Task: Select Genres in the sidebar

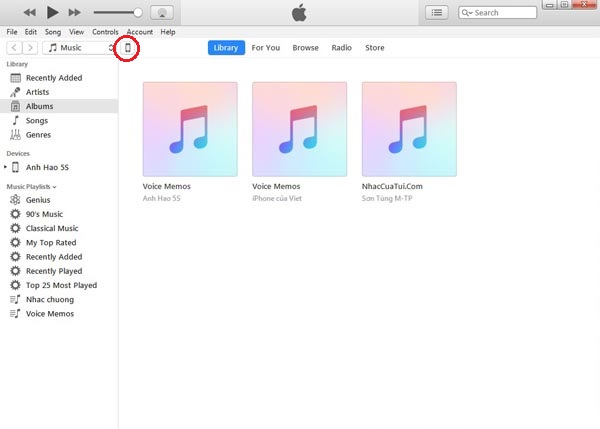Action: 59,135
